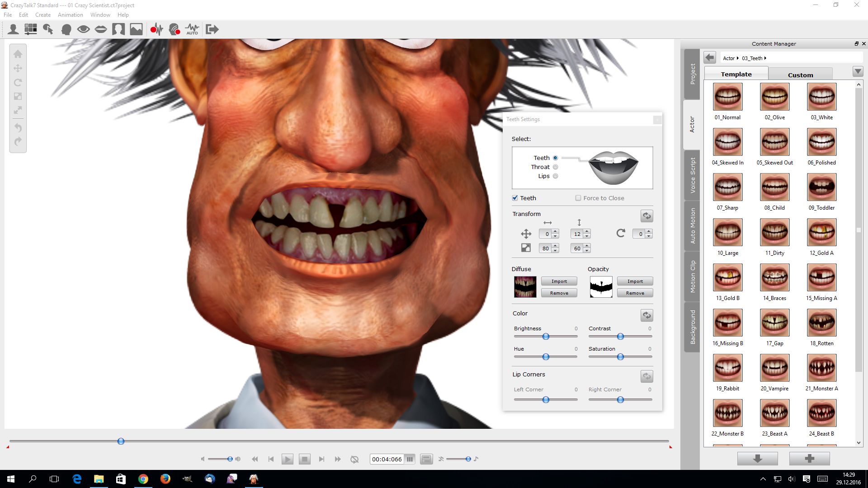Click Import button under Diffuse
868x488 pixels.
(559, 282)
